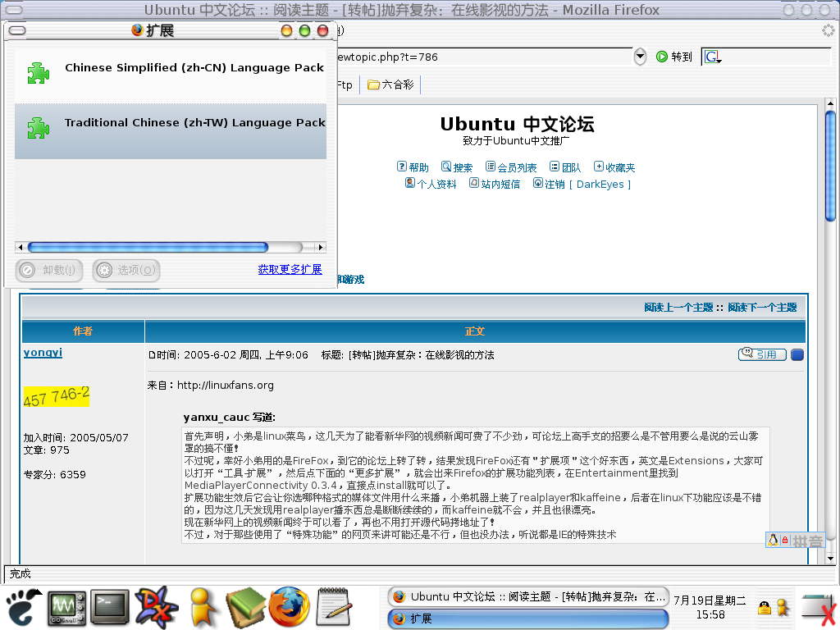This screenshot has width=840, height=630.
Task: Launch the system monitor waveform icon
Action: [x=66, y=608]
